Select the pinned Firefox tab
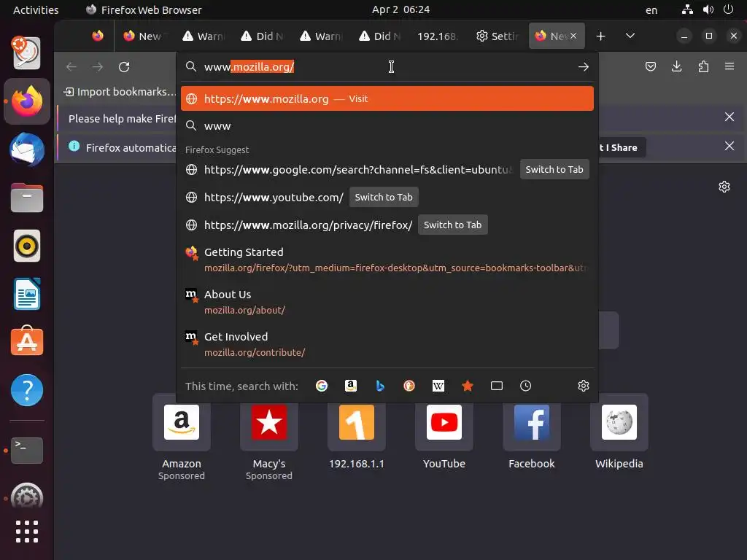747x560 pixels. click(98, 36)
